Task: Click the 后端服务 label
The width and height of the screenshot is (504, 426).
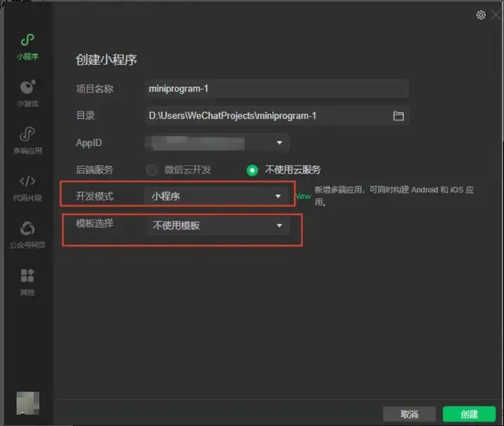Action: [94, 170]
